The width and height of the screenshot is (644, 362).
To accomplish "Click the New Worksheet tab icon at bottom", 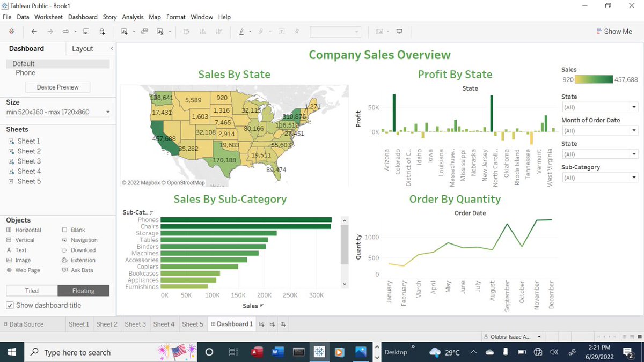I will pos(261,324).
